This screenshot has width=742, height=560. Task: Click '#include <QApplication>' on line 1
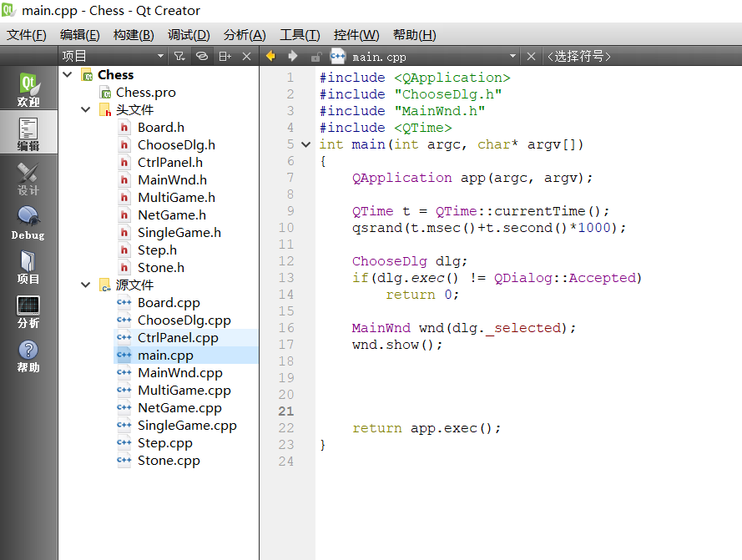pos(415,78)
